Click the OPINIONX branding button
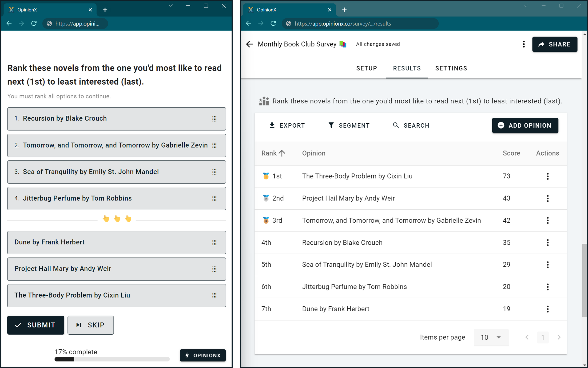 click(203, 355)
